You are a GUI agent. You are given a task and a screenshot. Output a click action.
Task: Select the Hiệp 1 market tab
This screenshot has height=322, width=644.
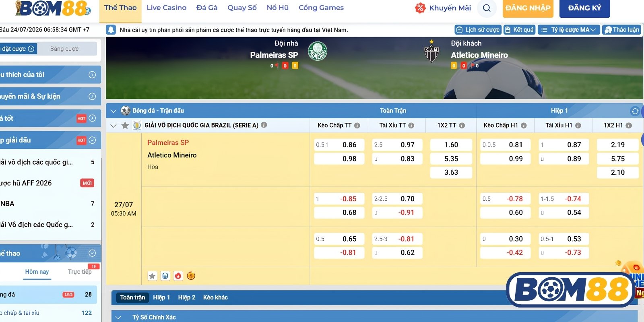(x=161, y=297)
